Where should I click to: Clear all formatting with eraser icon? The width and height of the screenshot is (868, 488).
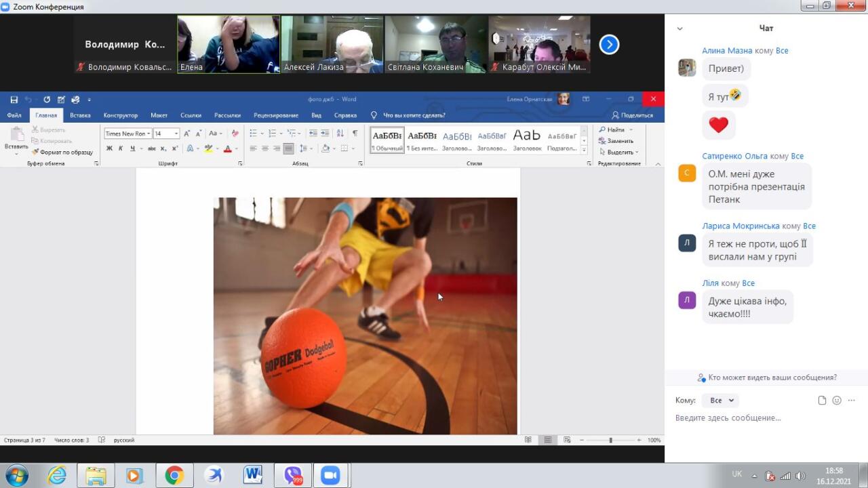point(235,134)
